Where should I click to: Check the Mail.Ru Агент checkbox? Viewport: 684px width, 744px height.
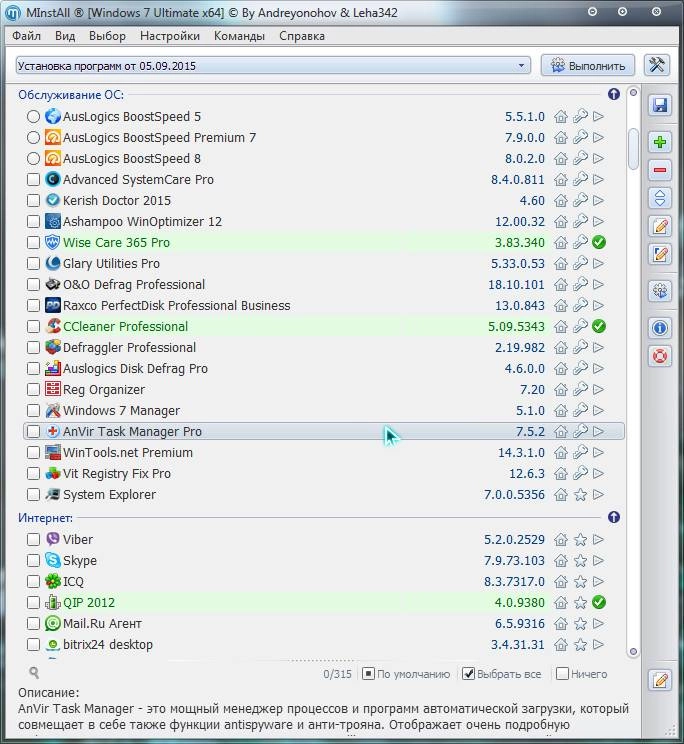[33, 623]
